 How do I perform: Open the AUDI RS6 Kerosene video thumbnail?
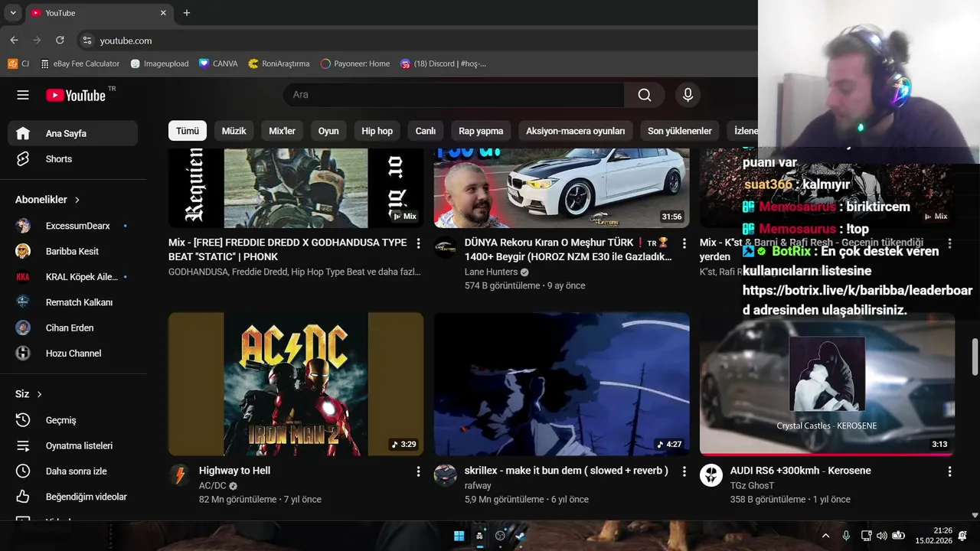point(827,384)
